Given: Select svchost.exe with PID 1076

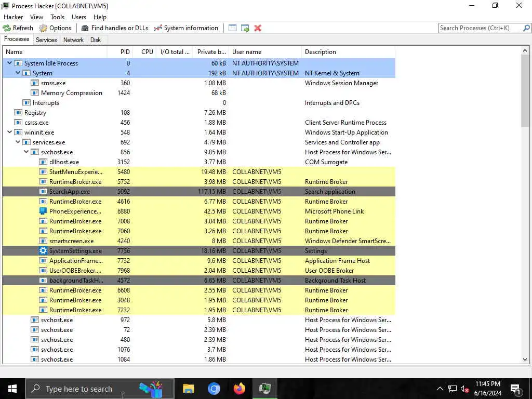Looking at the screenshot, I should click(x=199, y=350).
